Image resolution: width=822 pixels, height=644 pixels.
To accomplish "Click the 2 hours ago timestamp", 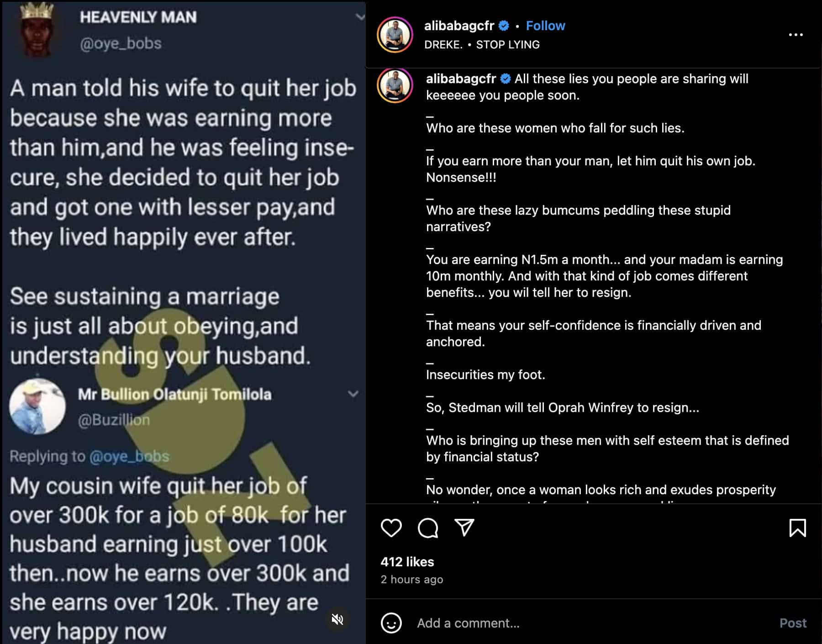I will (x=412, y=580).
